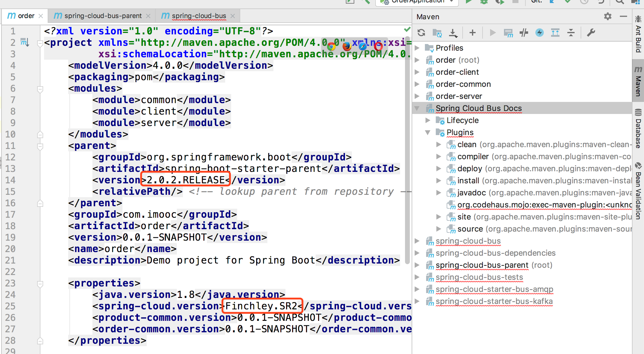Open the Execute Maven Goal icon
Image resolution: width=644 pixels, height=354 pixels.
tap(508, 33)
